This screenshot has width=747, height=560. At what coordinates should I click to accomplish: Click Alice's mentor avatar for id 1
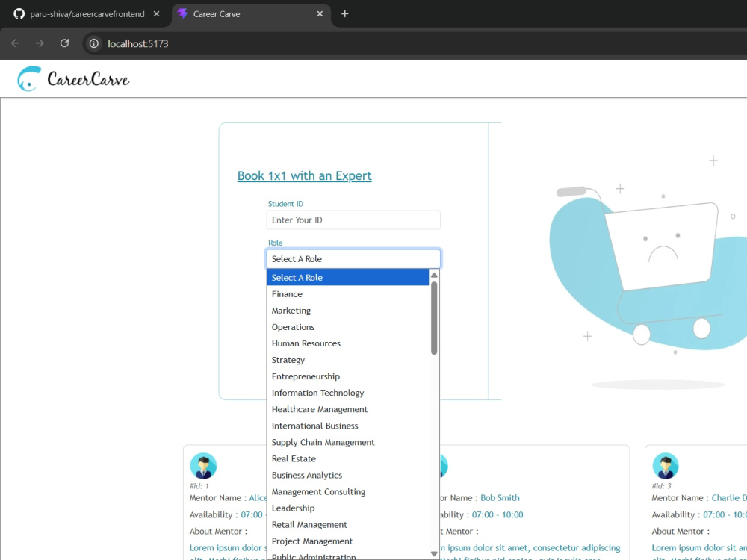click(x=203, y=466)
